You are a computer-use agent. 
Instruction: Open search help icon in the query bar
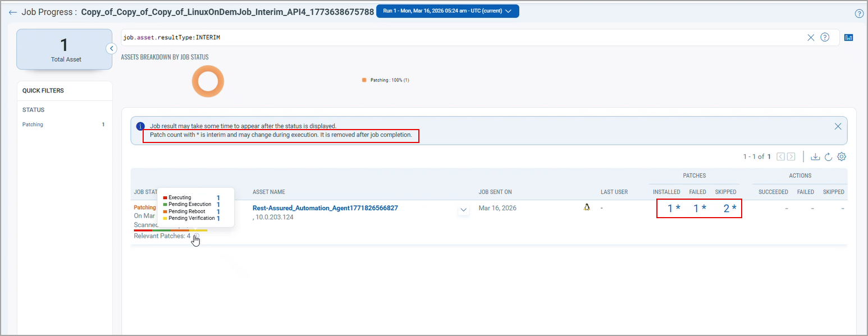tap(824, 38)
